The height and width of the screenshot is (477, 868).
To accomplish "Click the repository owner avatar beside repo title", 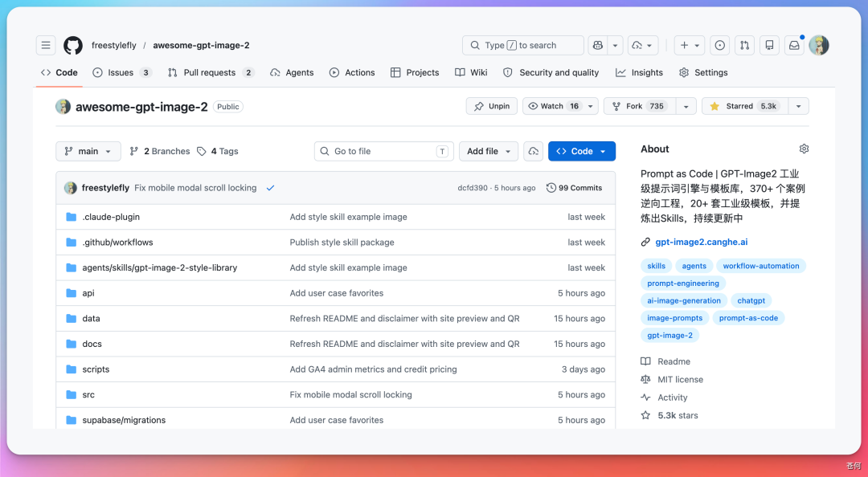I will pyautogui.click(x=63, y=106).
